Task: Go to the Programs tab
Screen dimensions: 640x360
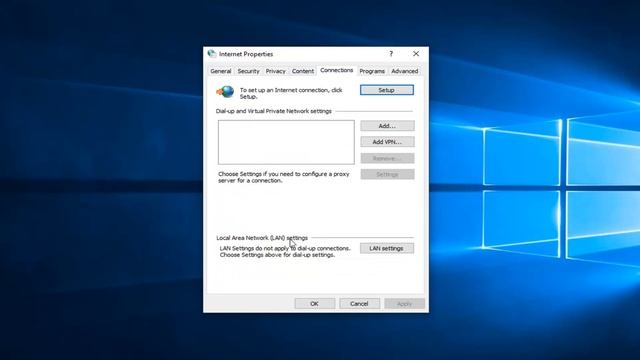Action: coord(372,71)
